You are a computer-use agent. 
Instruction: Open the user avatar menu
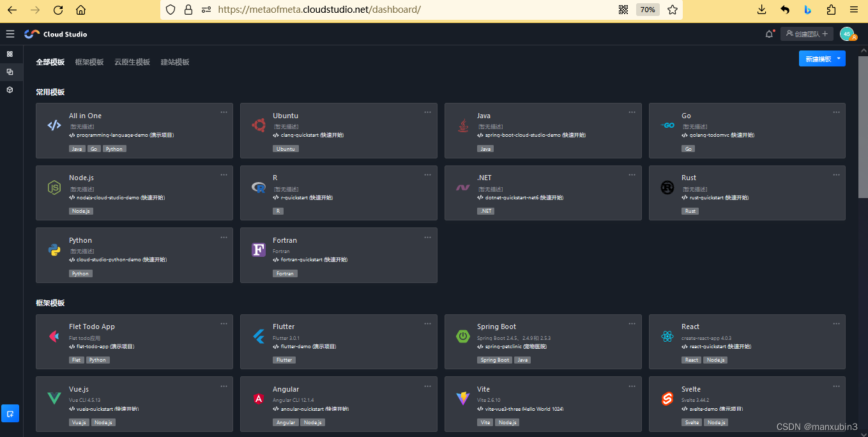[848, 34]
